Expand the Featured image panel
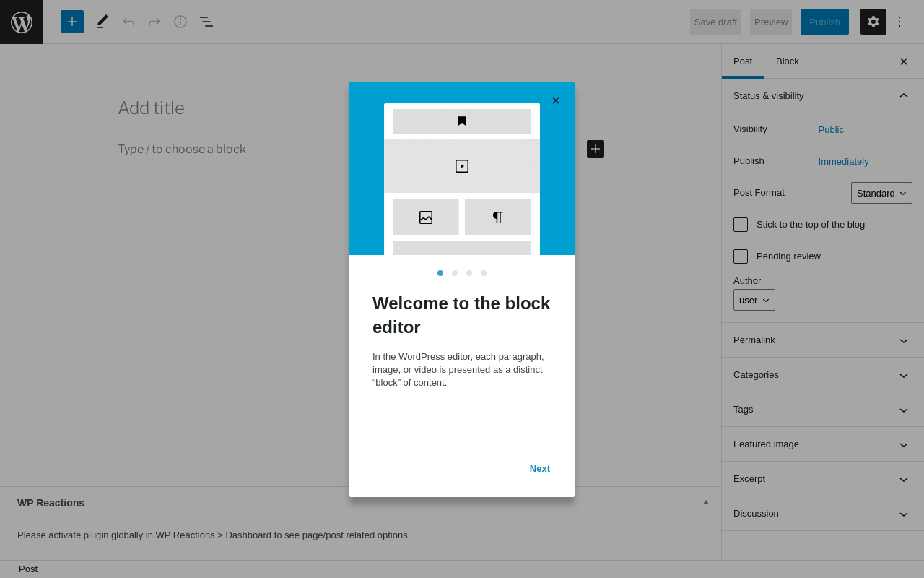 pos(822,444)
